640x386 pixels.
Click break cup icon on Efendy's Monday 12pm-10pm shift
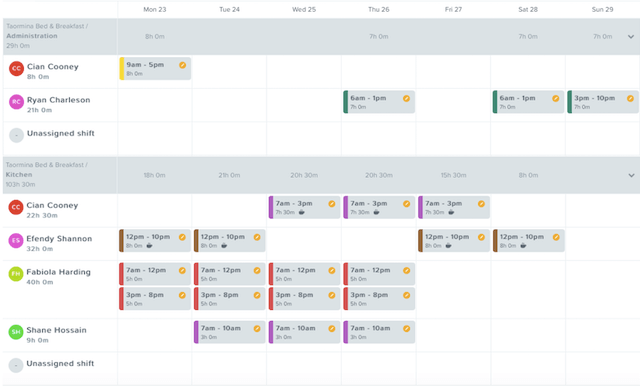(149, 246)
